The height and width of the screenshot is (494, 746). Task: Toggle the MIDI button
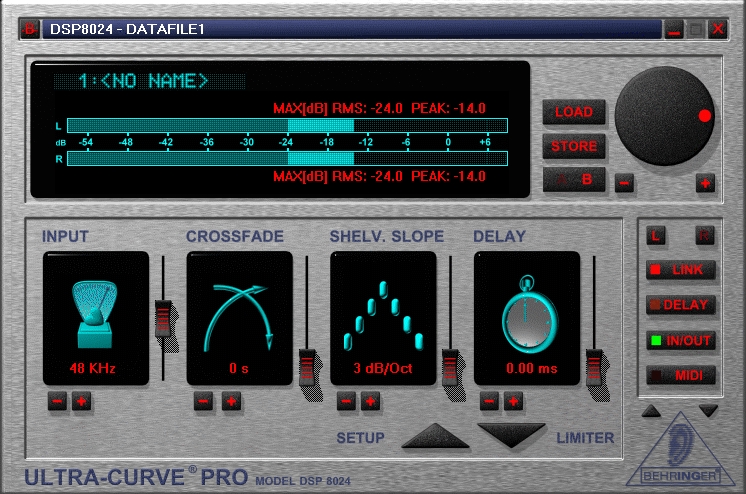(x=681, y=375)
